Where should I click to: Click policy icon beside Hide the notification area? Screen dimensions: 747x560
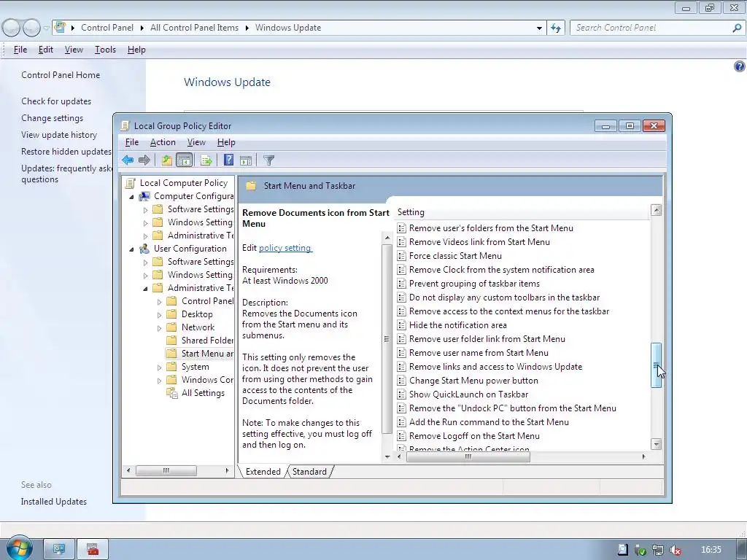(x=402, y=325)
